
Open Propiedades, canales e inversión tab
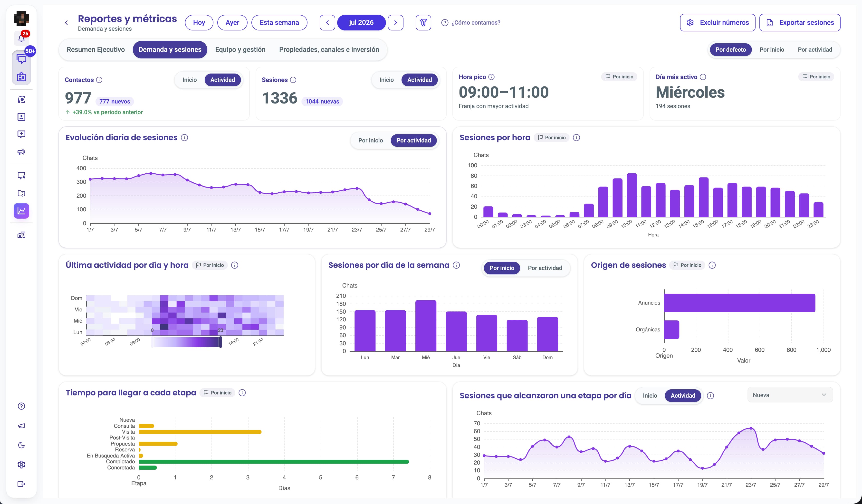click(x=329, y=50)
